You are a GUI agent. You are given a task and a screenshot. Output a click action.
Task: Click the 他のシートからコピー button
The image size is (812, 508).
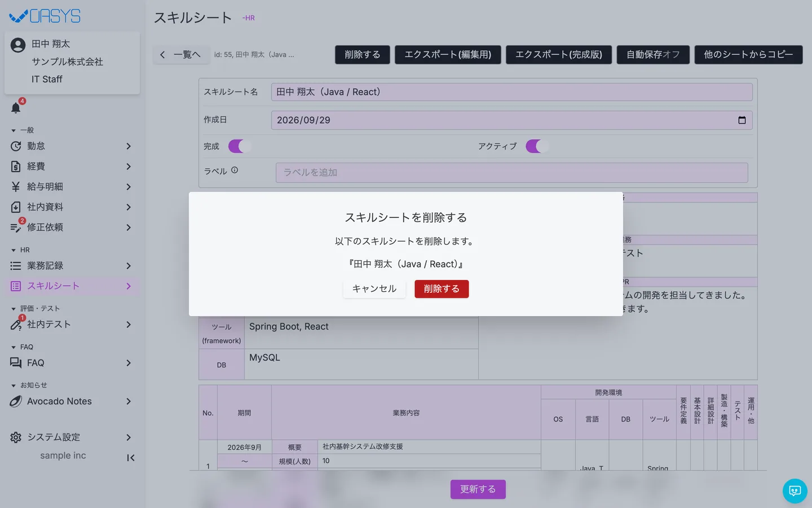(x=748, y=55)
